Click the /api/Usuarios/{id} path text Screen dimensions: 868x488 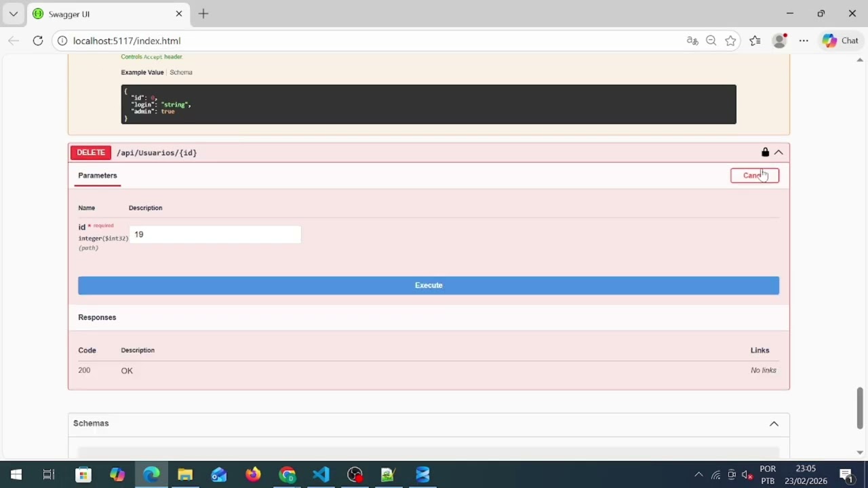157,153
